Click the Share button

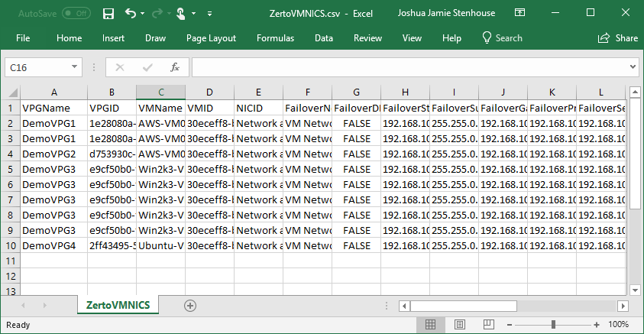618,38
